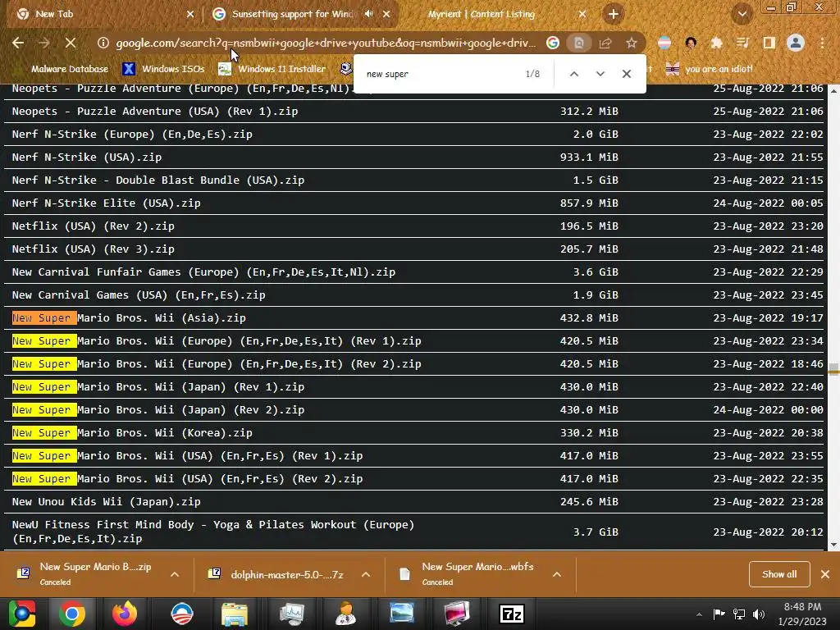
Task: Expand options for New Super Mario....wbfs download
Action: (557, 574)
